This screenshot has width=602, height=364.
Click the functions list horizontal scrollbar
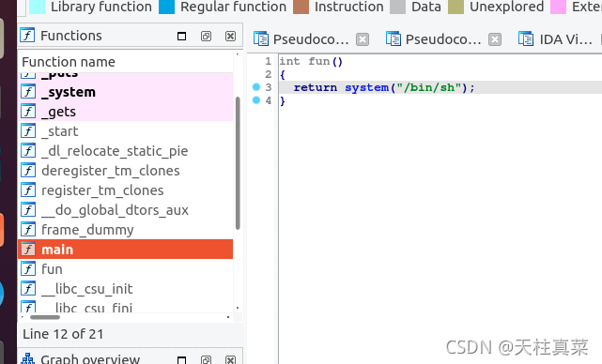coord(45,317)
